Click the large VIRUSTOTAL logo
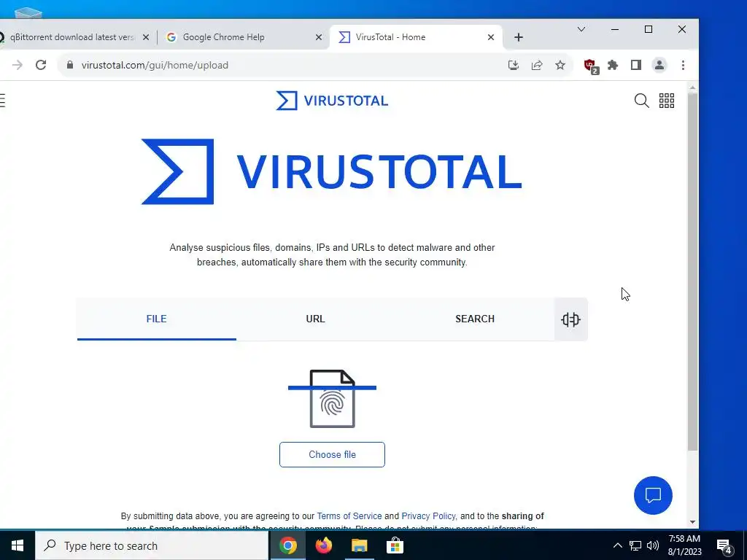This screenshot has height=560, width=747. (x=332, y=171)
